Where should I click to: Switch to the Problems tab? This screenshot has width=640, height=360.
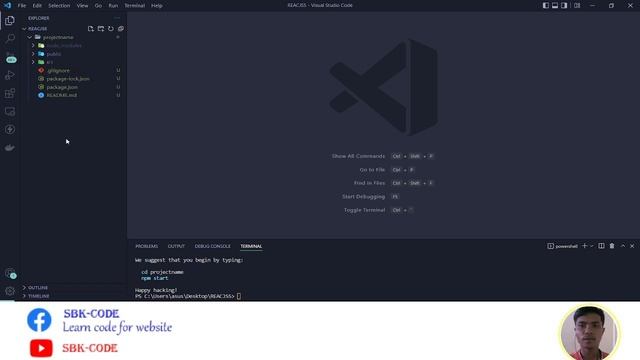[x=147, y=246]
